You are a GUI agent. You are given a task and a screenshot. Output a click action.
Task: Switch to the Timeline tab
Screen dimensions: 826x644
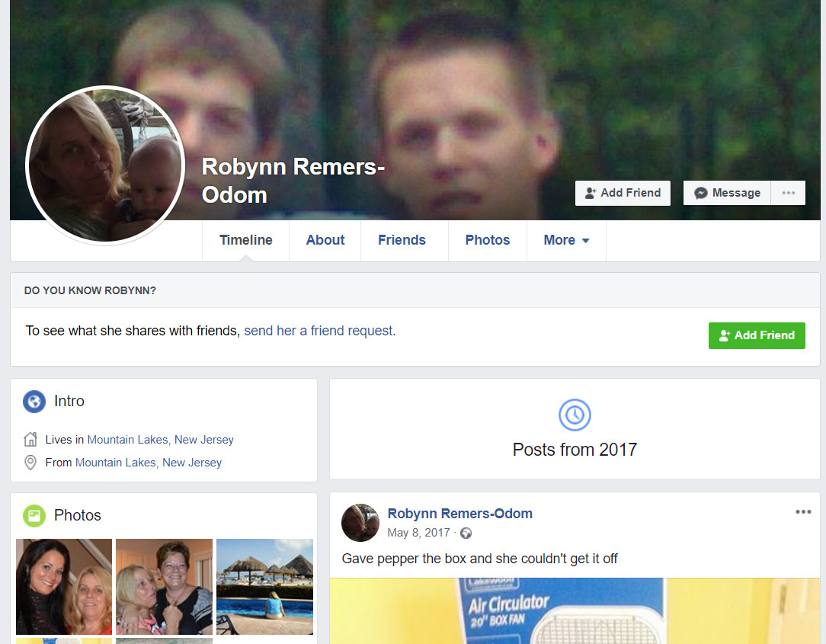245,240
